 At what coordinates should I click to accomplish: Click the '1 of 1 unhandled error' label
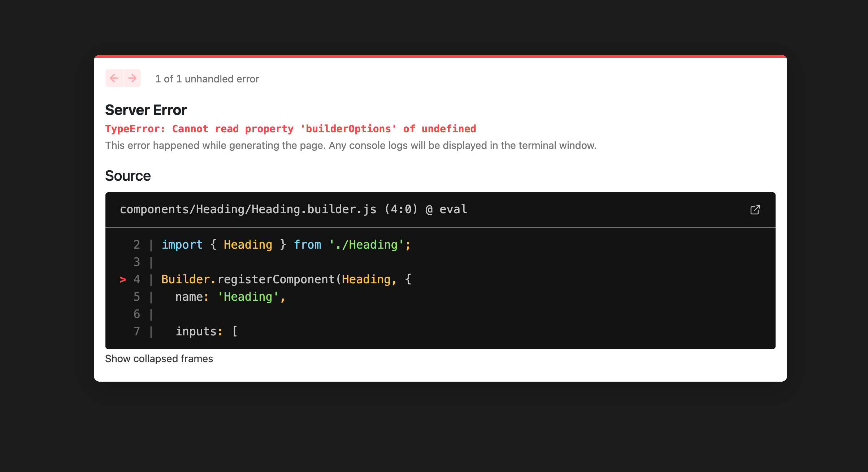(x=207, y=79)
